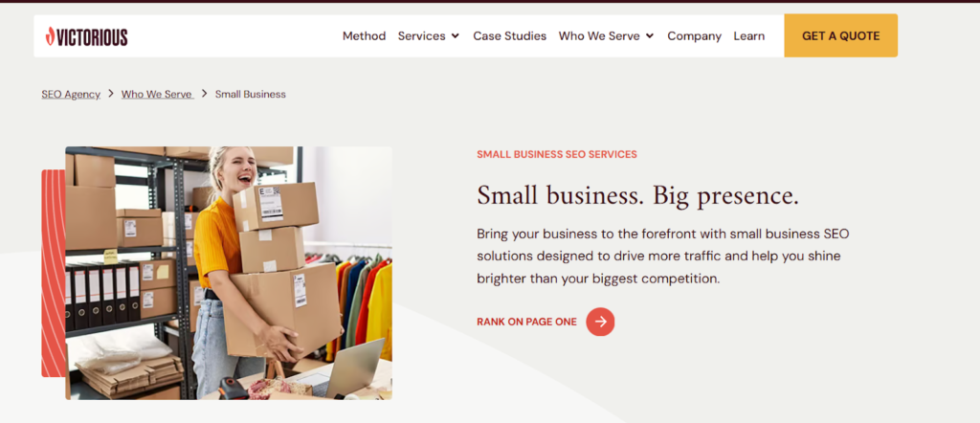Open the Services menu
This screenshot has height=423, width=980.
point(422,36)
